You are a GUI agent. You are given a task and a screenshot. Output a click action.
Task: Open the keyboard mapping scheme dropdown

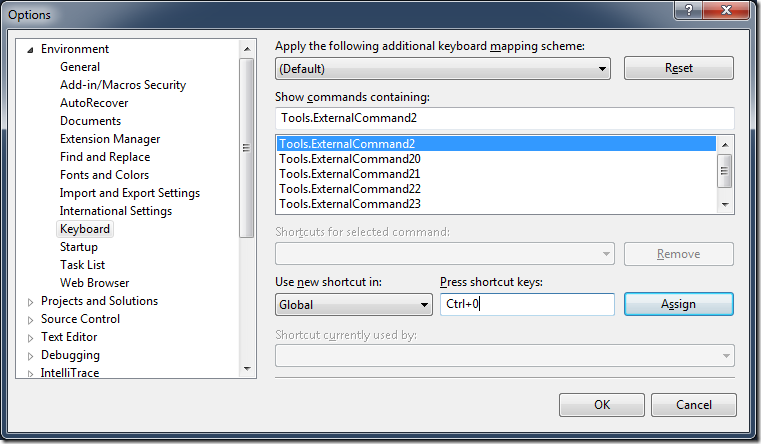[x=442, y=69]
